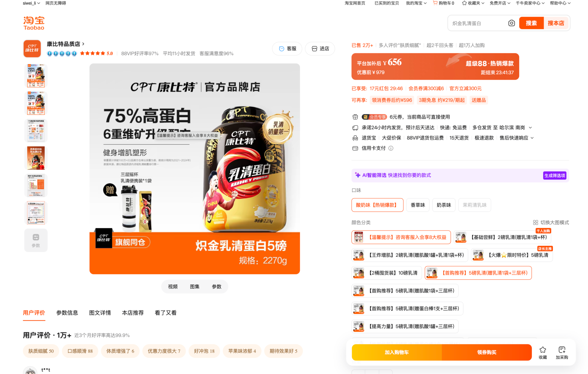Select 香草味 flavor option
588x374 pixels.
pos(418,205)
